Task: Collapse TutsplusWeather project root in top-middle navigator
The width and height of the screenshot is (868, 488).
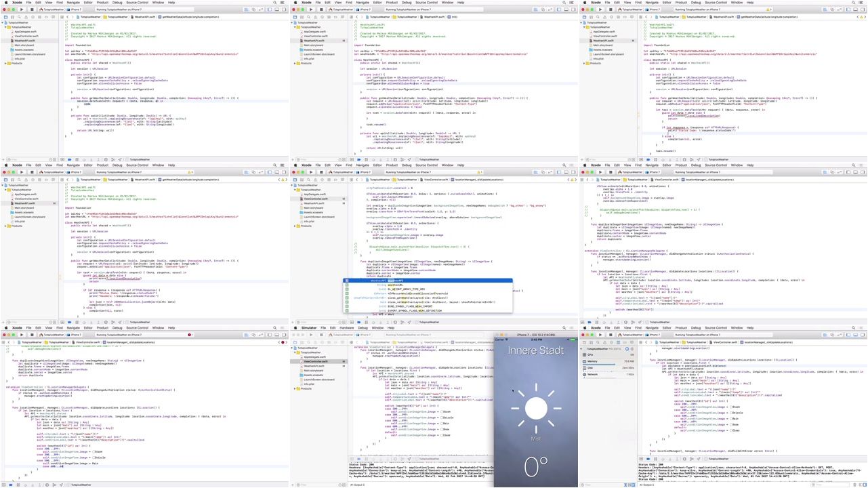Action: (x=291, y=22)
